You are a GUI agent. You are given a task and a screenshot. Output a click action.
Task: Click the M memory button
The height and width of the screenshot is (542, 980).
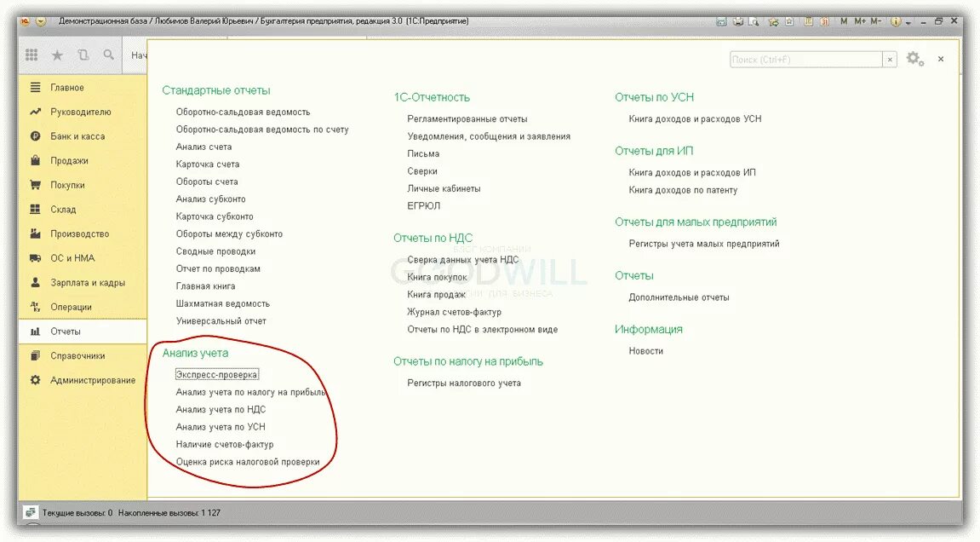844,21
